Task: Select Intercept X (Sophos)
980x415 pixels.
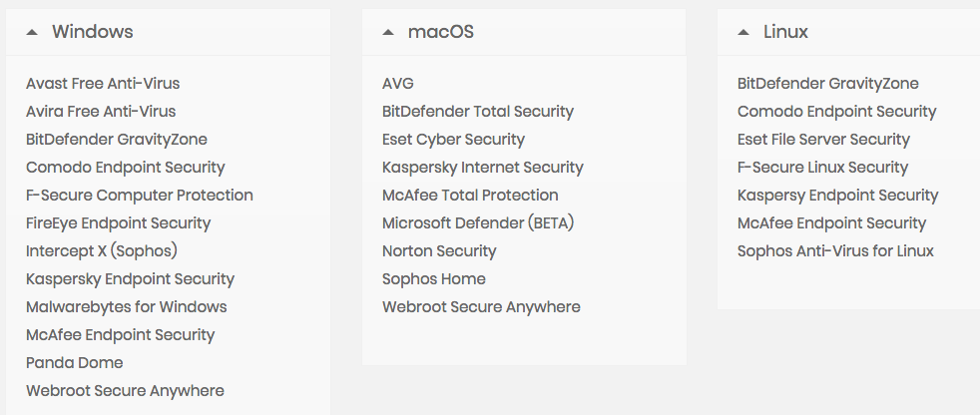Action: coord(101,251)
